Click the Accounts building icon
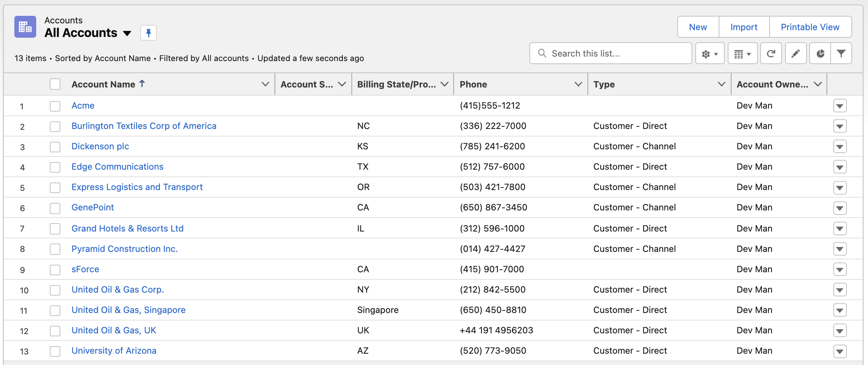This screenshot has height=365, width=868. point(25,27)
